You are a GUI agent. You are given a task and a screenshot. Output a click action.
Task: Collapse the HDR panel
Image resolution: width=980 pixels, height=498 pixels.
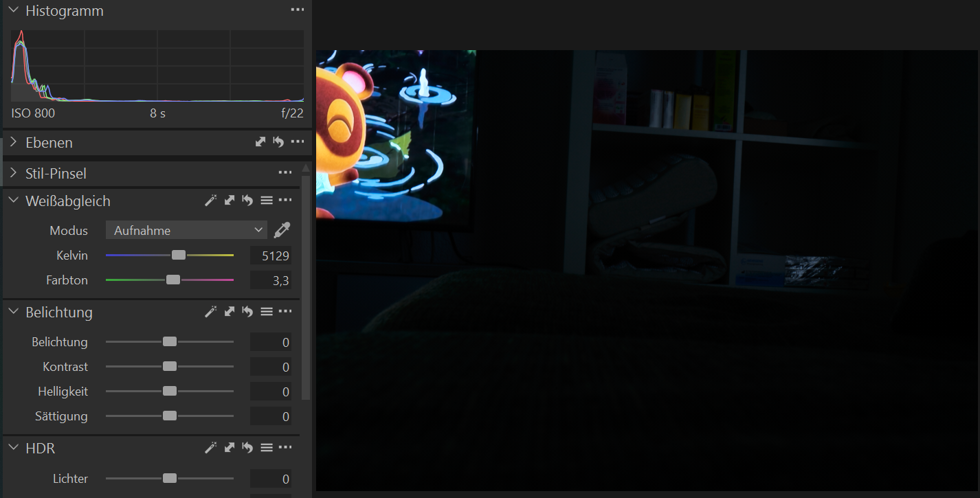(13, 448)
